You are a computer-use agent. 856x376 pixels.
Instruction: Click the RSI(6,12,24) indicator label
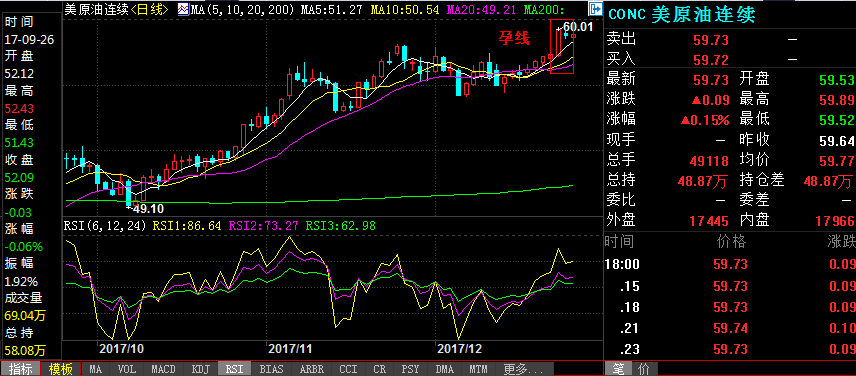105,225
